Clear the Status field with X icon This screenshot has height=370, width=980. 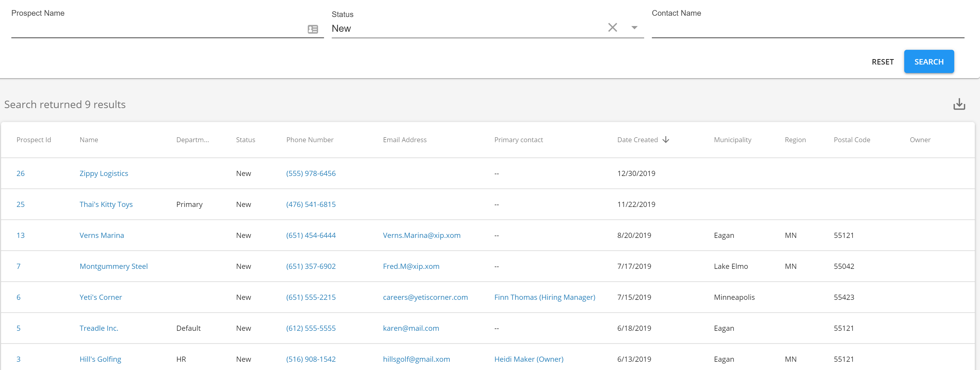(x=612, y=27)
